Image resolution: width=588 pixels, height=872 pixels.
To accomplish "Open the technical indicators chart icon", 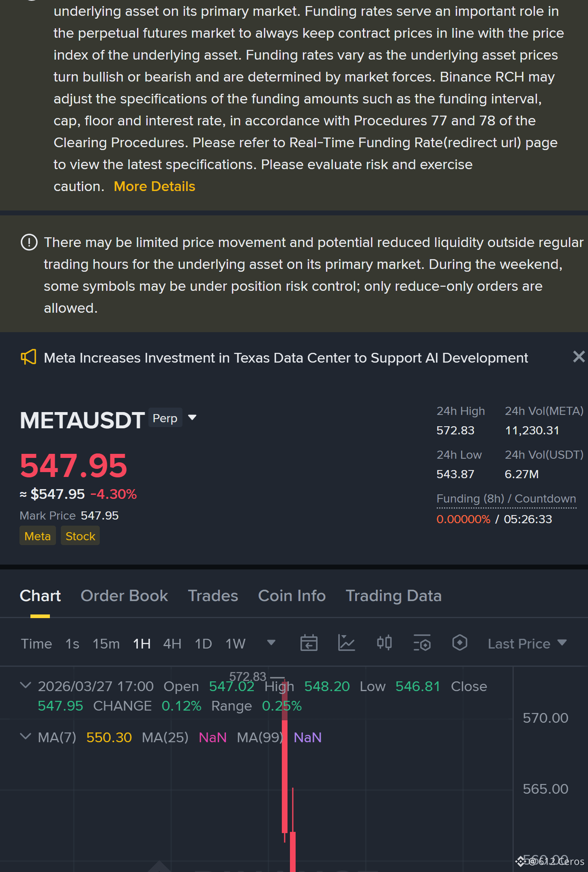I will [x=346, y=643].
